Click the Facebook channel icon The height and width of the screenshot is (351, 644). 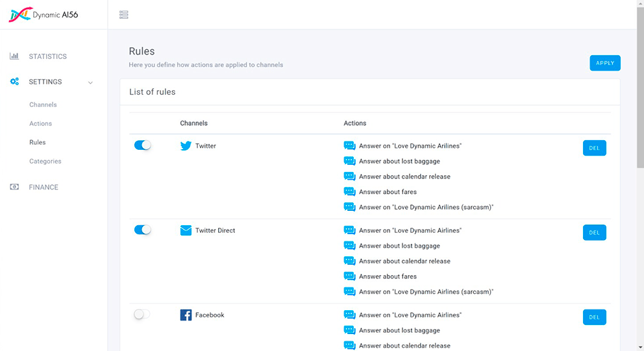coord(186,315)
